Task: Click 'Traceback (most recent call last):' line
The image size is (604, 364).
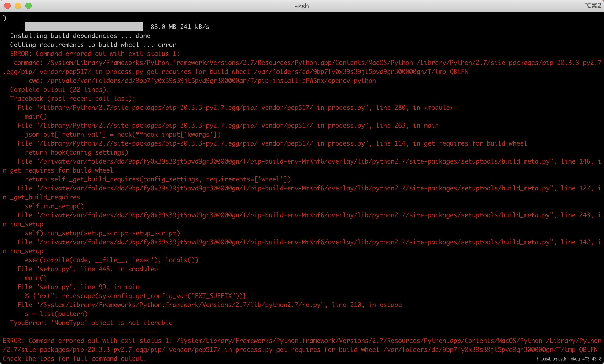Action: point(73,99)
